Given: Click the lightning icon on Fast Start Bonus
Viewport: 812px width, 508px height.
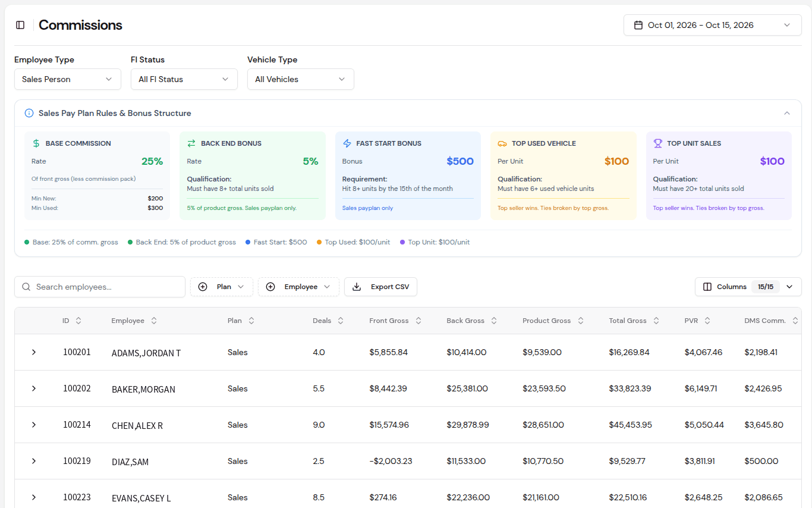Looking at the screenshot, I should (347, 143).
